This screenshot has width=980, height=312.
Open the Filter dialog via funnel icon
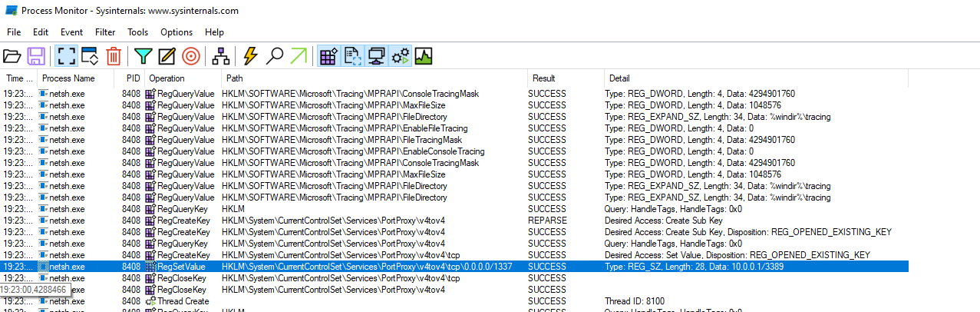[144, 56]
